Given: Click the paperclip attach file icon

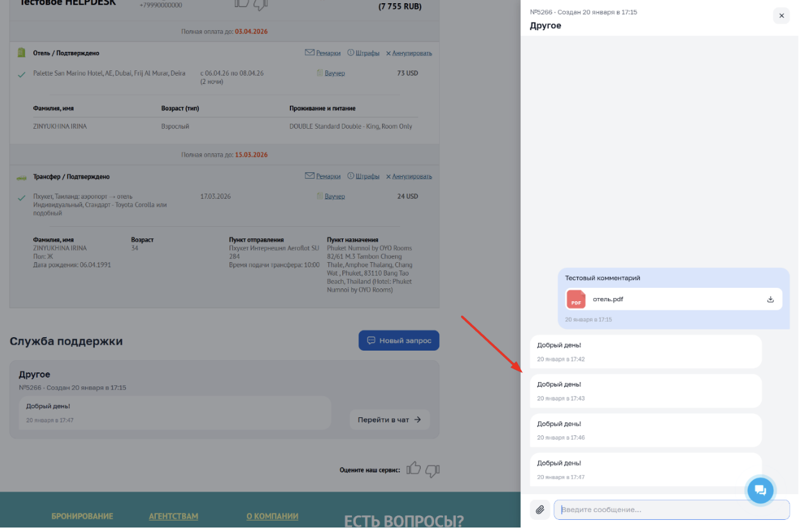Looking at the screenshot, I should [x=540, y=510].
